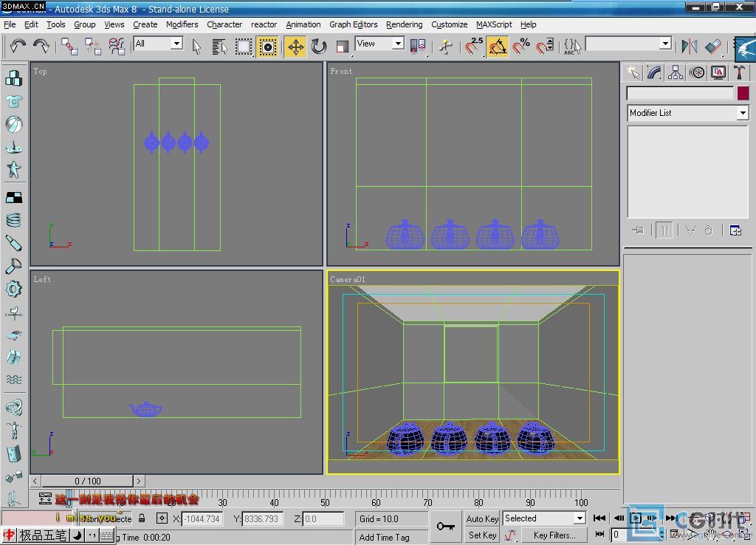
Task: Click the reactor Soft Body Collection ball icon
Action: coord(14,124)
